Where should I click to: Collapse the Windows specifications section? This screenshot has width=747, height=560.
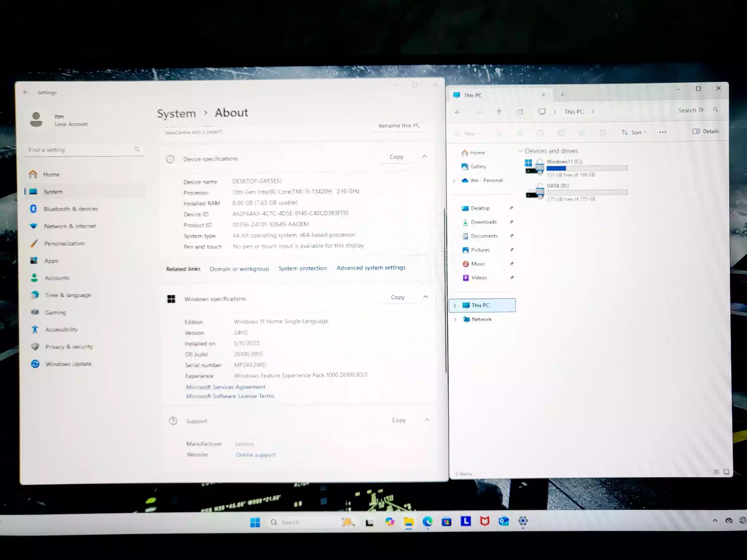coord(426,297)
